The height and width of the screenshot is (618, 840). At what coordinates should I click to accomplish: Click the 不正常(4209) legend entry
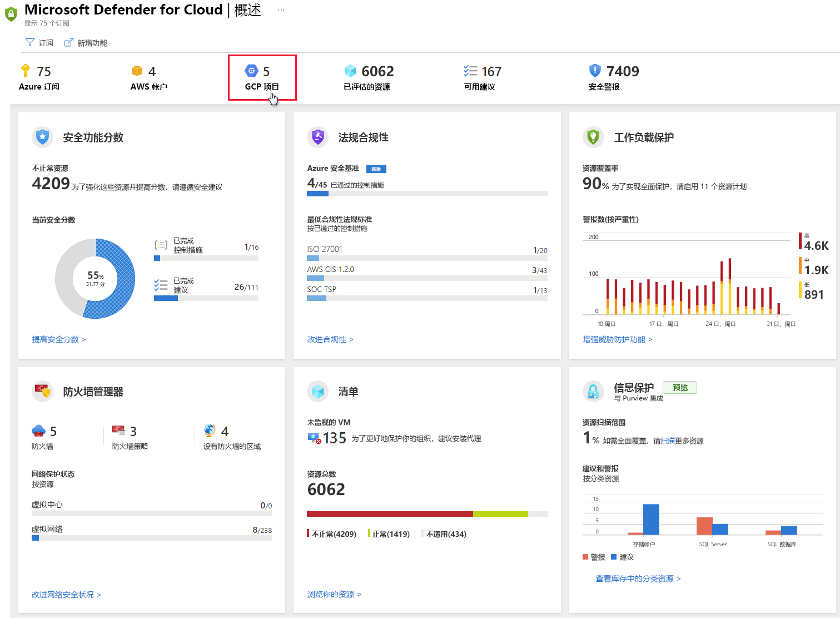tap(332, 534)
